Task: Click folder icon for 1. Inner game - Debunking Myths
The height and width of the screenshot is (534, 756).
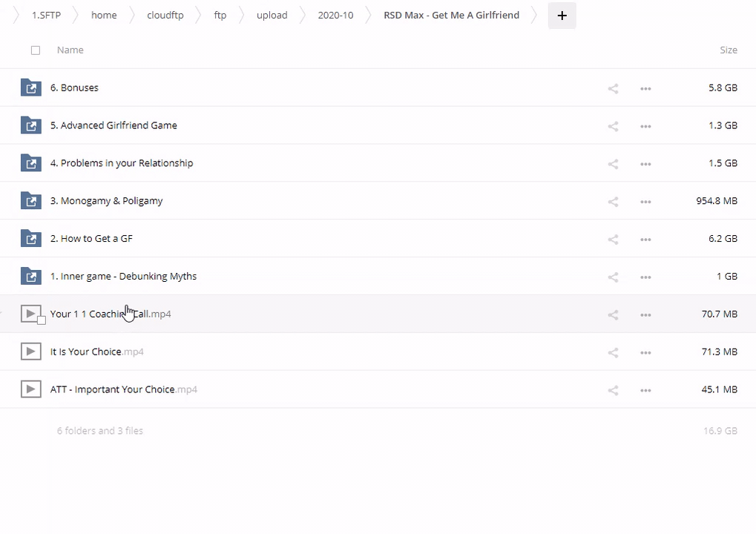Action: click(30, 277)
